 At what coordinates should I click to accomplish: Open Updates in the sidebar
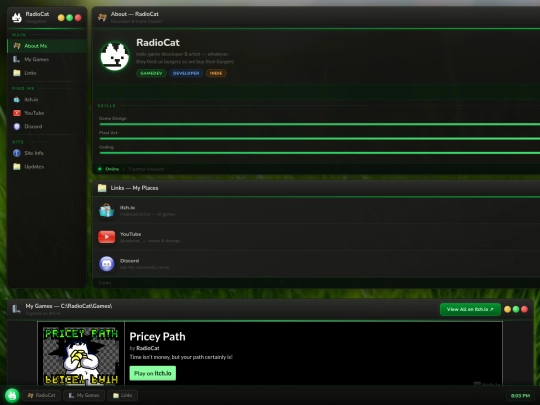(x=47, y=166)
